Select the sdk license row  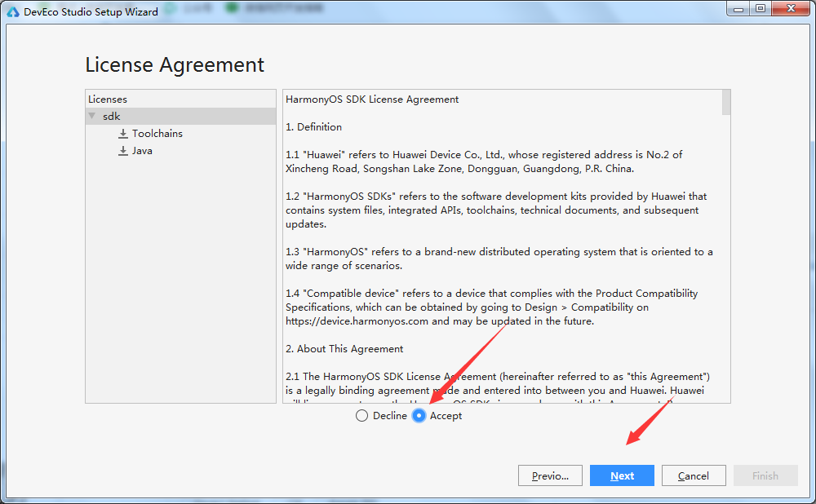click(180, 116)
